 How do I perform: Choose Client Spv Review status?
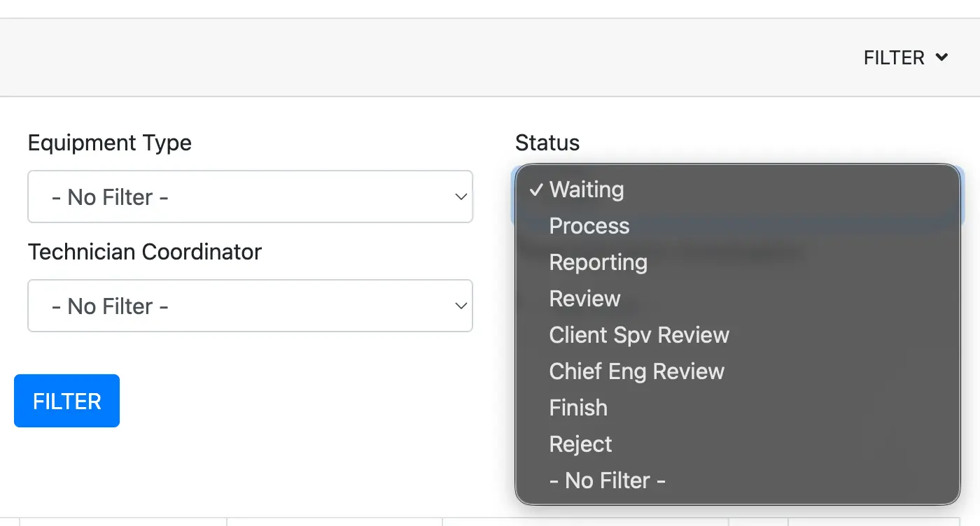click(x=639, y=335)
